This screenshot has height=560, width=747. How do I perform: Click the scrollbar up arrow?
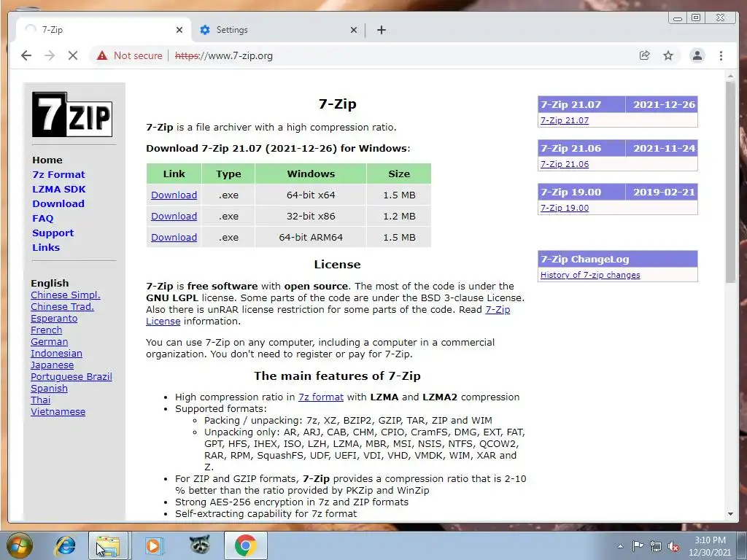coord(730,76)
